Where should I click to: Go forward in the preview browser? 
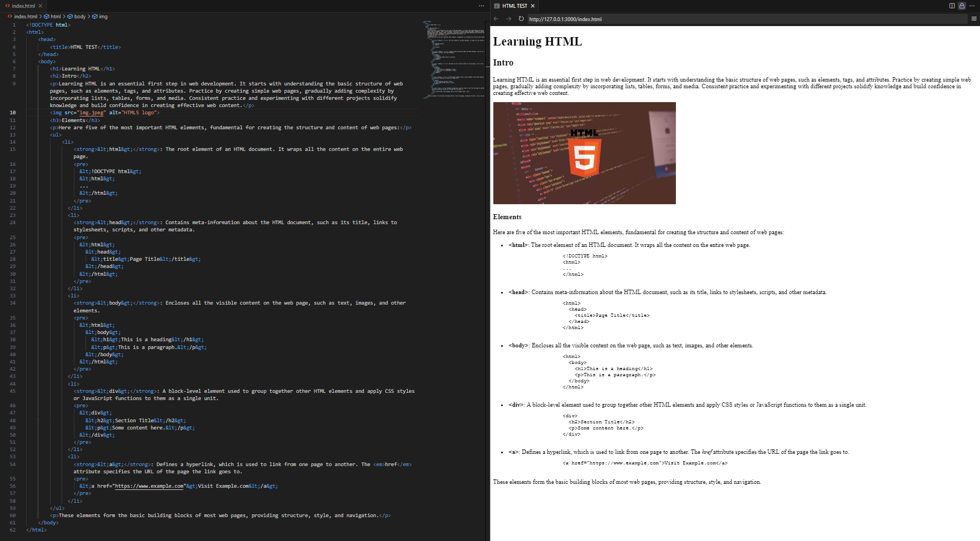[x=508, y=19]
